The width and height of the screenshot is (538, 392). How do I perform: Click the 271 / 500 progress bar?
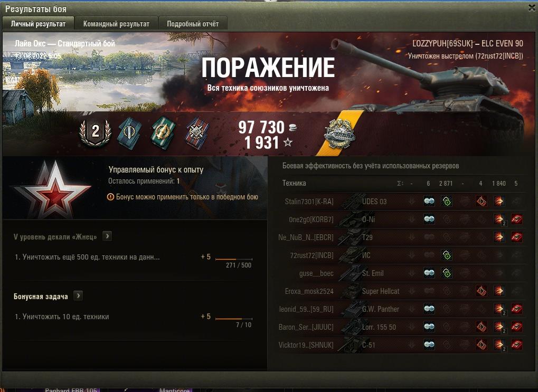tap(234, 259)
